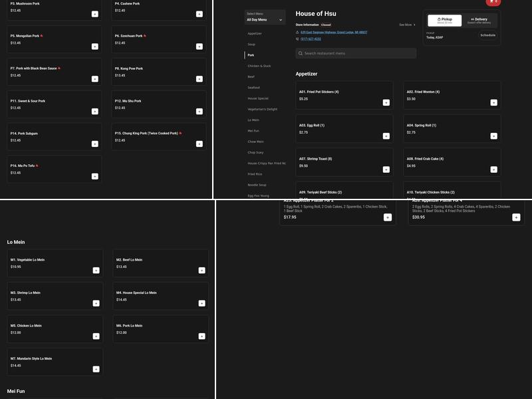532x399 pixels.
Task: Add A08 Fried Crab Cake using plus
Action: (x=493, y=170)
